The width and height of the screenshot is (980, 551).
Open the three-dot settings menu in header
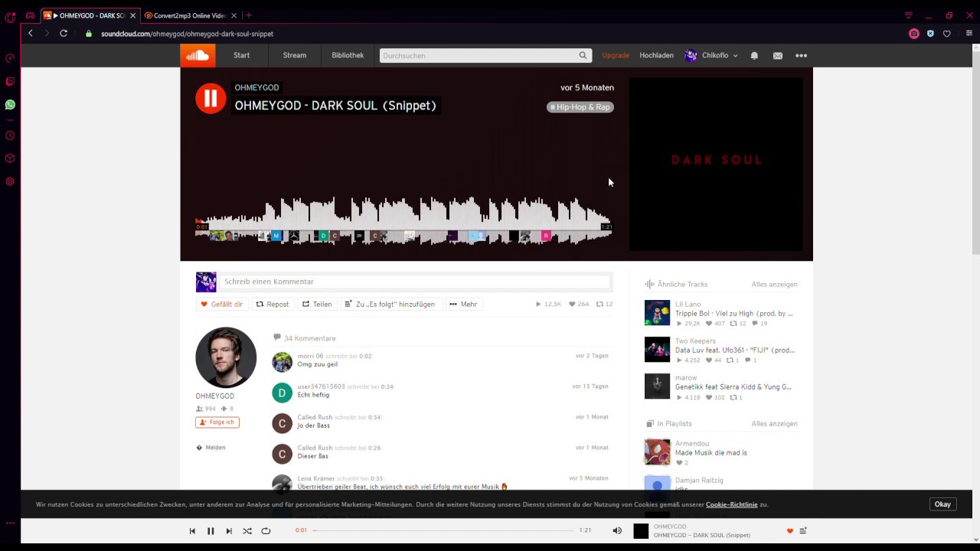[x=801, y=55]
